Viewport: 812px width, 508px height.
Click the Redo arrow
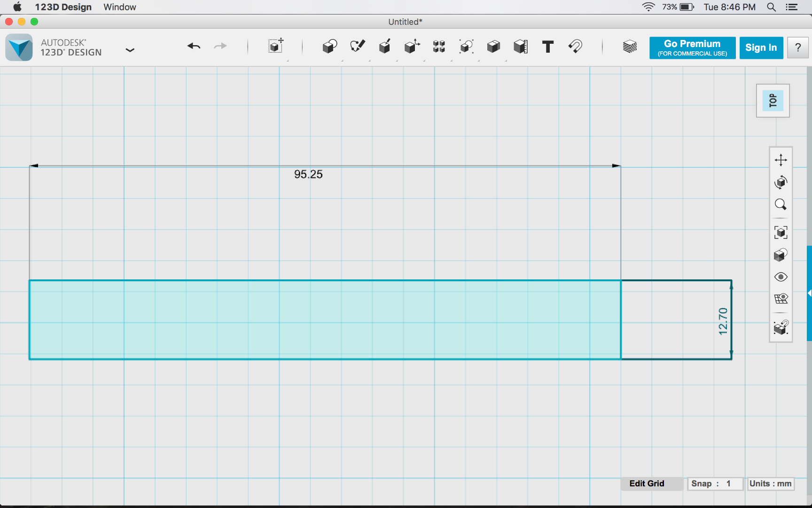coord(220,46)
